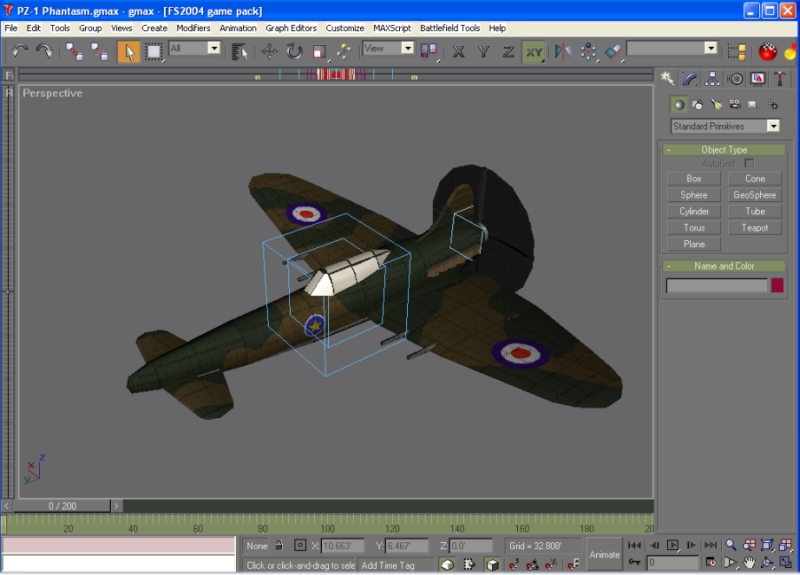Toggle the XY axis constraint button

click(533, 50)
